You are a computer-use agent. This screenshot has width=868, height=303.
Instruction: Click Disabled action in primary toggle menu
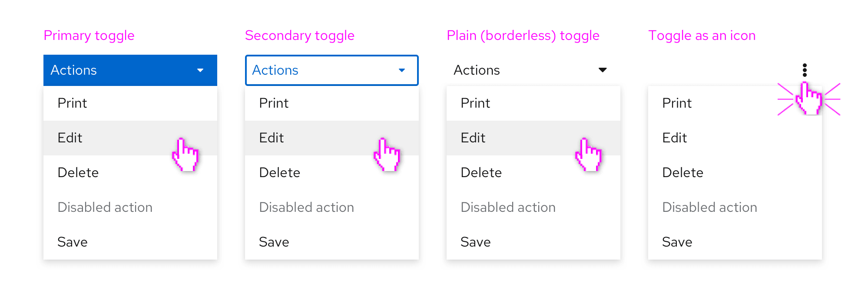click(x=130, y=207)
